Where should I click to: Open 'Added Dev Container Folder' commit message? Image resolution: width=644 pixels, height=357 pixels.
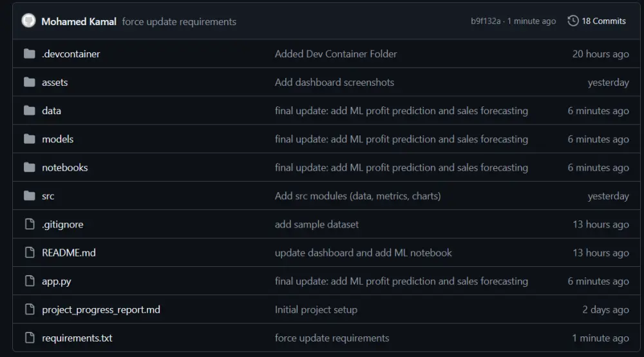pyautogui.click(x=336, y=54)
